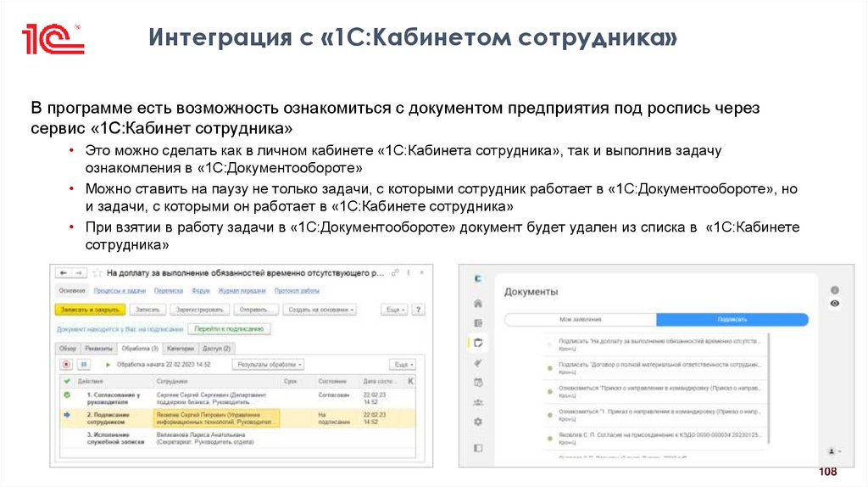Click the 'Зарегистрировать' button
Viewport: 868px width, 487px height.
(199, 310)
